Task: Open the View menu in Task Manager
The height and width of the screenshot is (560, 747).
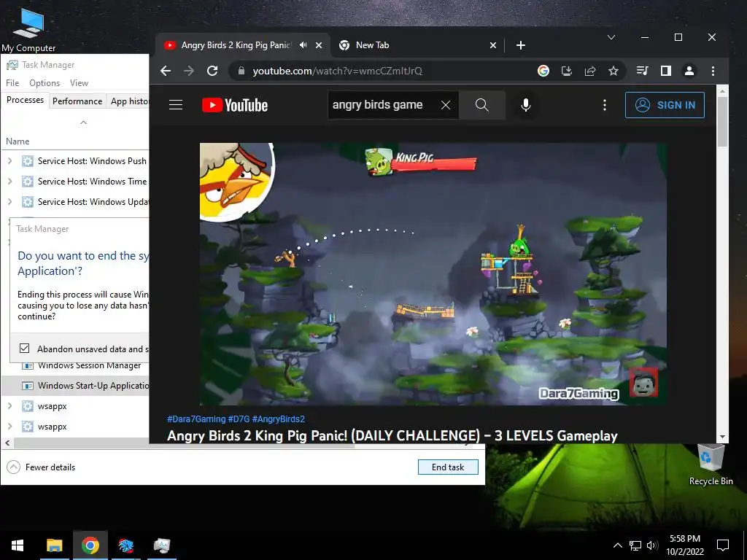Action: click(x=79, y=83)
